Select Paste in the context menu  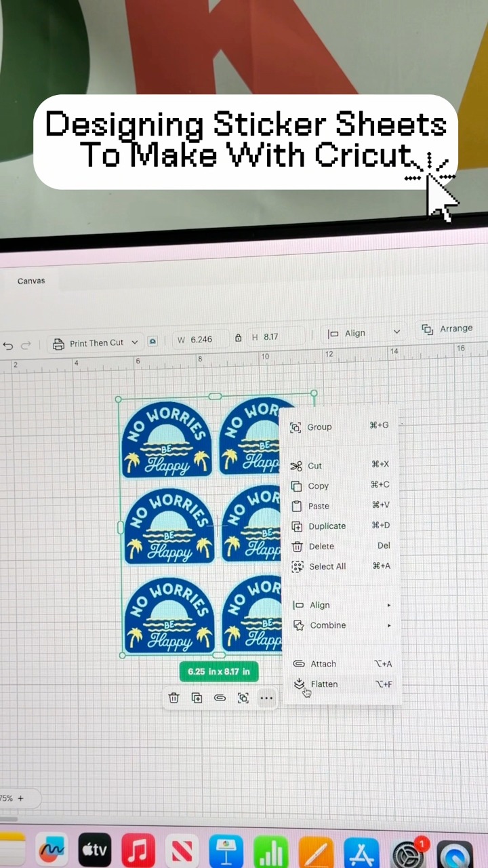click(340, 506)
